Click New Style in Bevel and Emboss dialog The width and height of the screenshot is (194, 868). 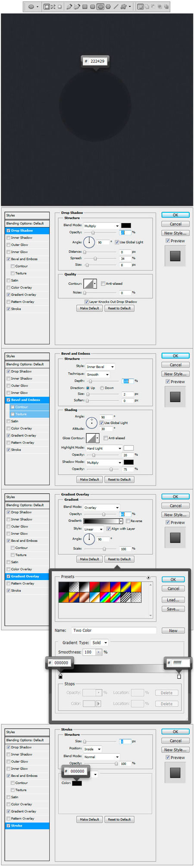(x=175, y=374)
